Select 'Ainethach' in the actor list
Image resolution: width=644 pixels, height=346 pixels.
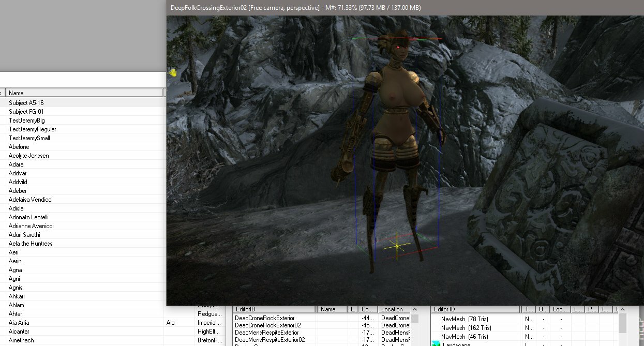[21, 340]
